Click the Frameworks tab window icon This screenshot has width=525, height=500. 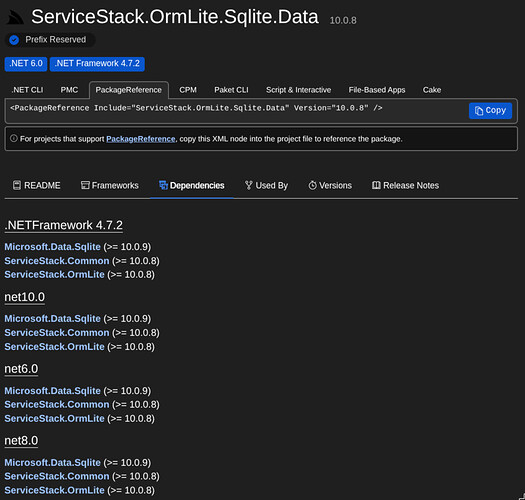pyautogui.click(x=85, y=185)
